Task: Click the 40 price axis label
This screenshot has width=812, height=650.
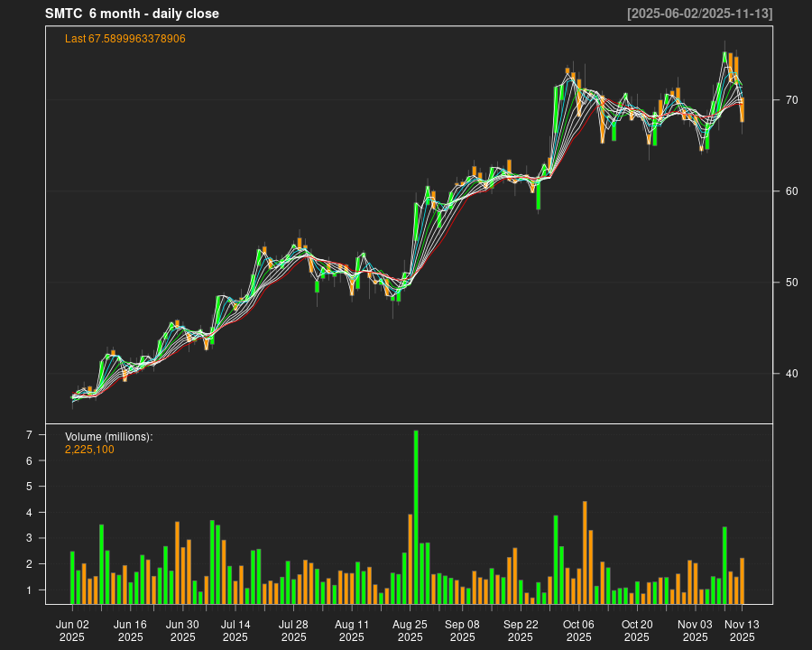Action: click(x=791, y=374)
